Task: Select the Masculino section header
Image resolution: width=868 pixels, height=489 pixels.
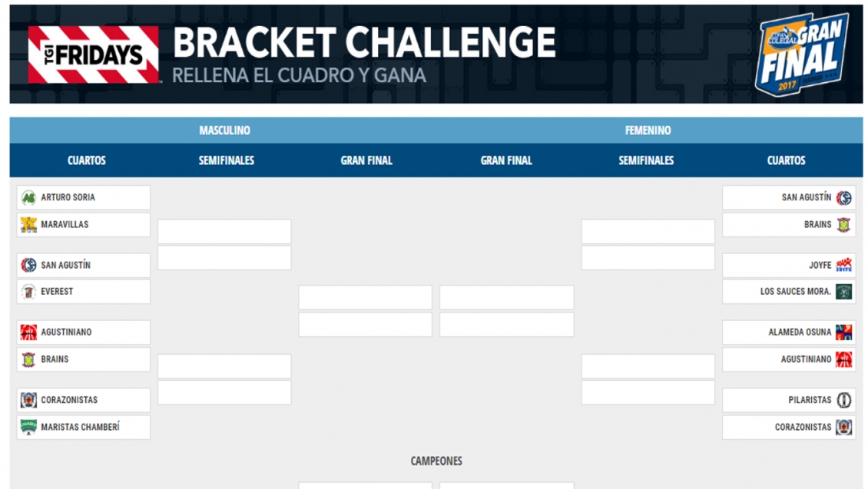Action: 224,131
